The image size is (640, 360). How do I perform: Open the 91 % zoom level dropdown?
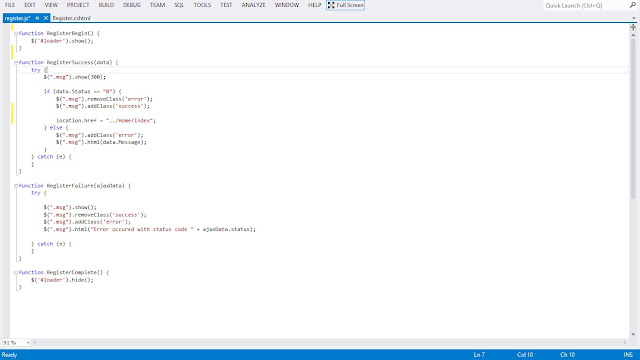pos(16,342)
